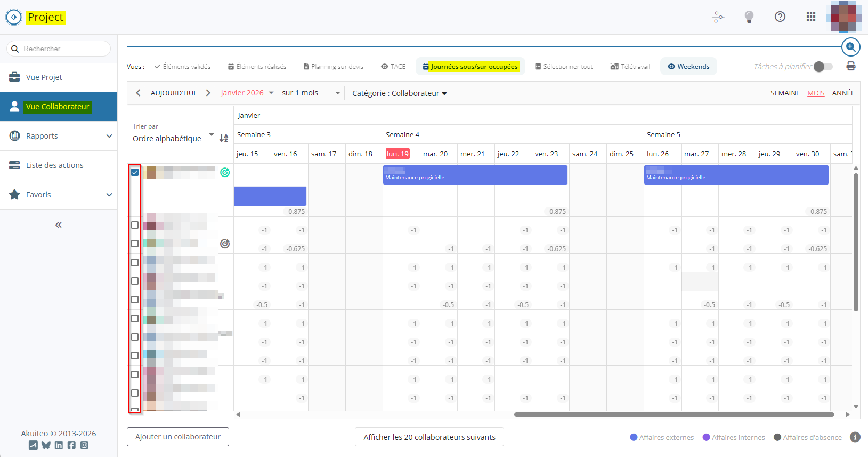Open the Catégorie : Collaborateur dropdown
Screen dimensions: 868x457
click(x=399, y=93)
